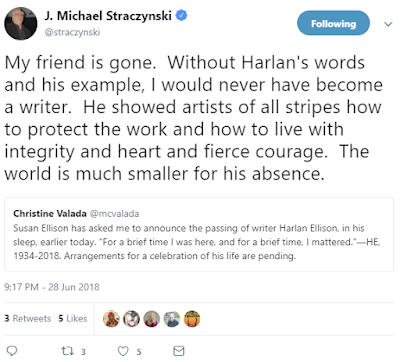Click the @straczynski handle
Screen dimensions: 400x362
tap(72, 32)
